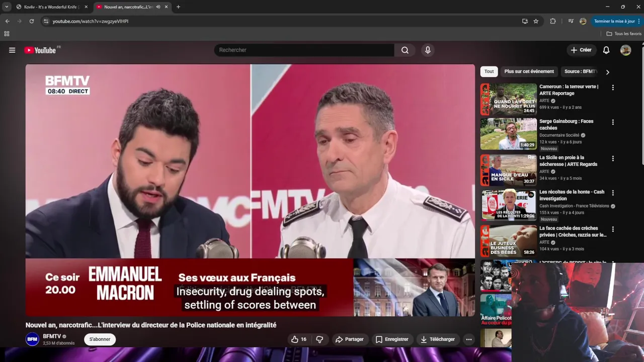Open more actions ellipsis under video
The height and width of the screenshot is (362, 644).
[469, 339]
